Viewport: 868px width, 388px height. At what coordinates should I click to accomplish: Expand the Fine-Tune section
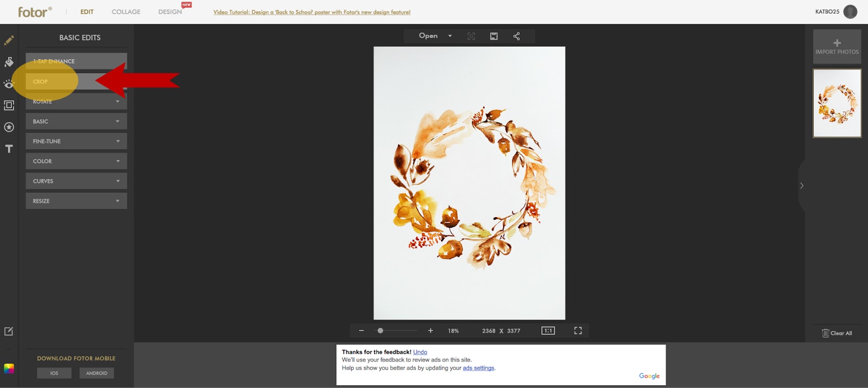(x=76, y=141)
